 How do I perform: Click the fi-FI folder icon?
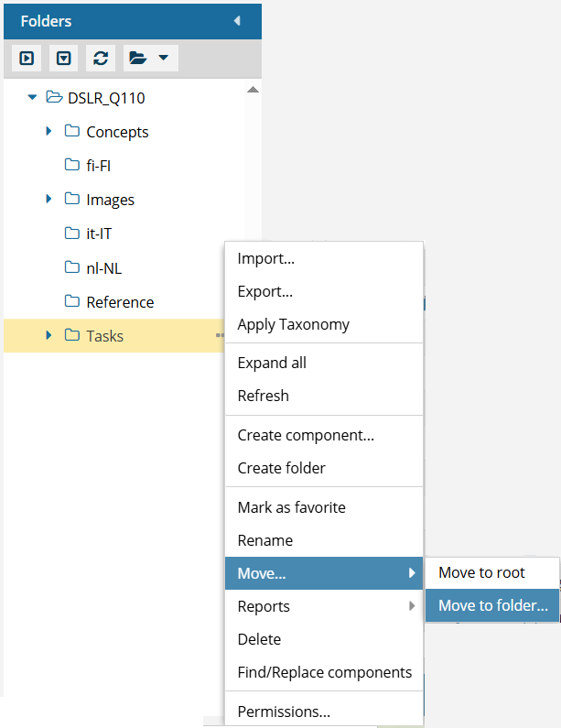[72, 165]
